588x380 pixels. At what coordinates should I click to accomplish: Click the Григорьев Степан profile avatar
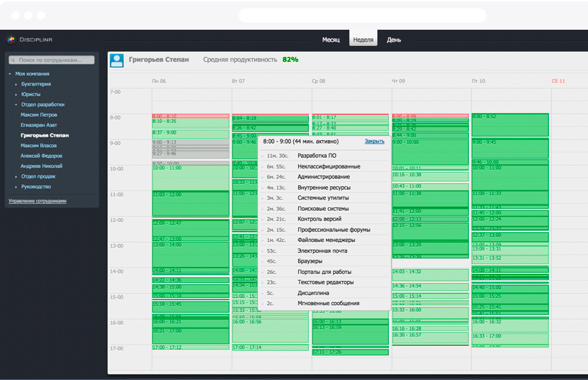[117, 60]
